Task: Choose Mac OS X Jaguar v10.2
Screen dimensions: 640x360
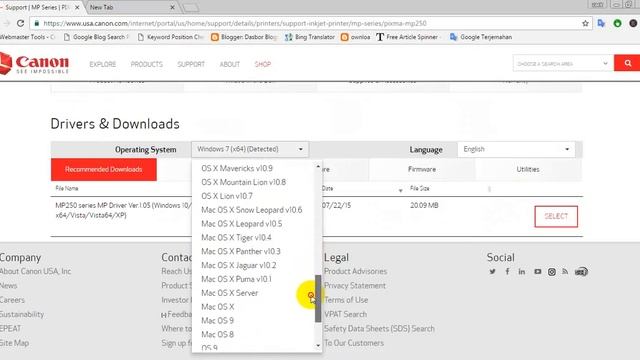Action: 238,265
